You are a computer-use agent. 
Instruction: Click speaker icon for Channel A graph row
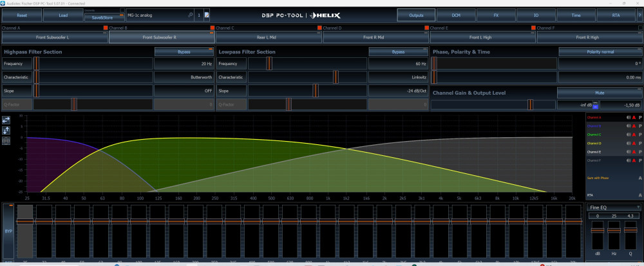pos(629,117)
